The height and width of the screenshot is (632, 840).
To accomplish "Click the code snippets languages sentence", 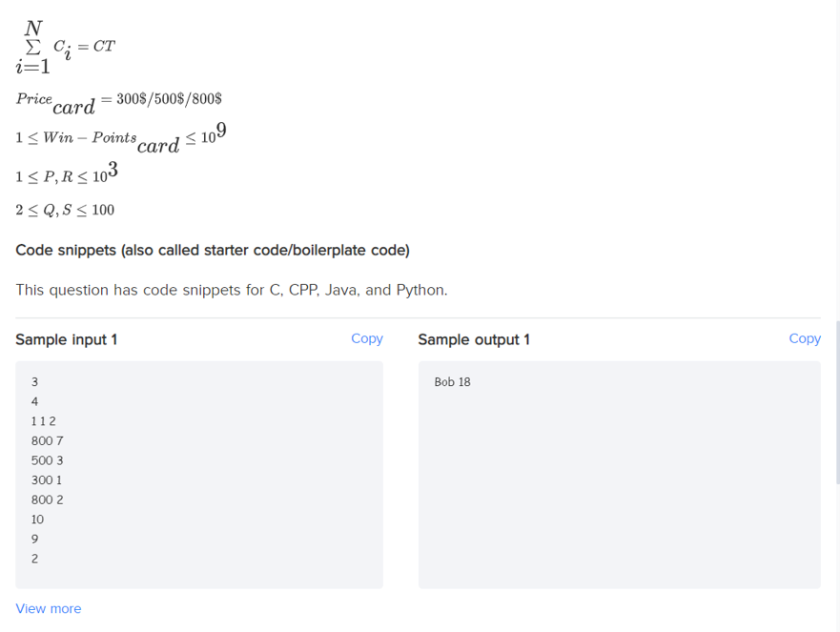I will coord(232,290).
